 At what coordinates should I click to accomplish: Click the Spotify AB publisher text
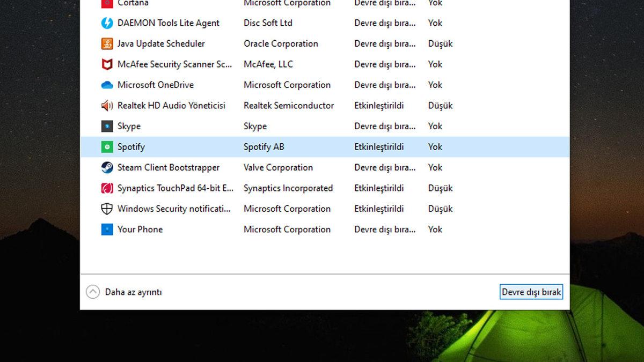tap(264, 146)
